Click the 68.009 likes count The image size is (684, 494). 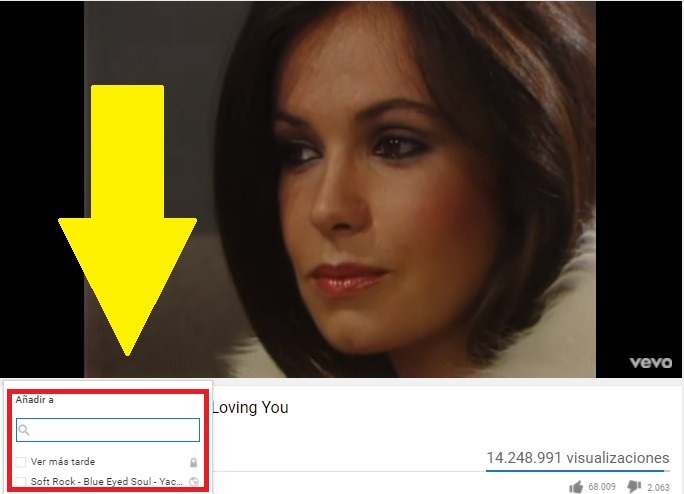(x=602, y=487)
